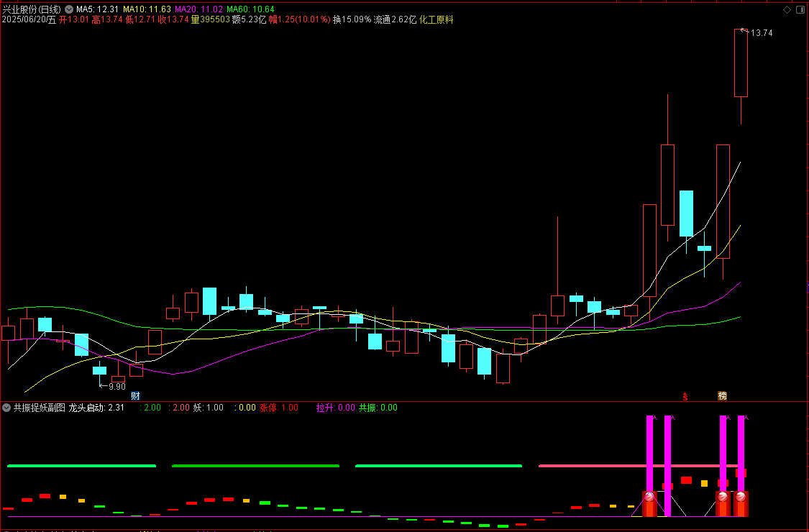This screenshot has width=809, height=532.
Task: Click the high price 高13.74 in header
Action: [x=107, y=19]
